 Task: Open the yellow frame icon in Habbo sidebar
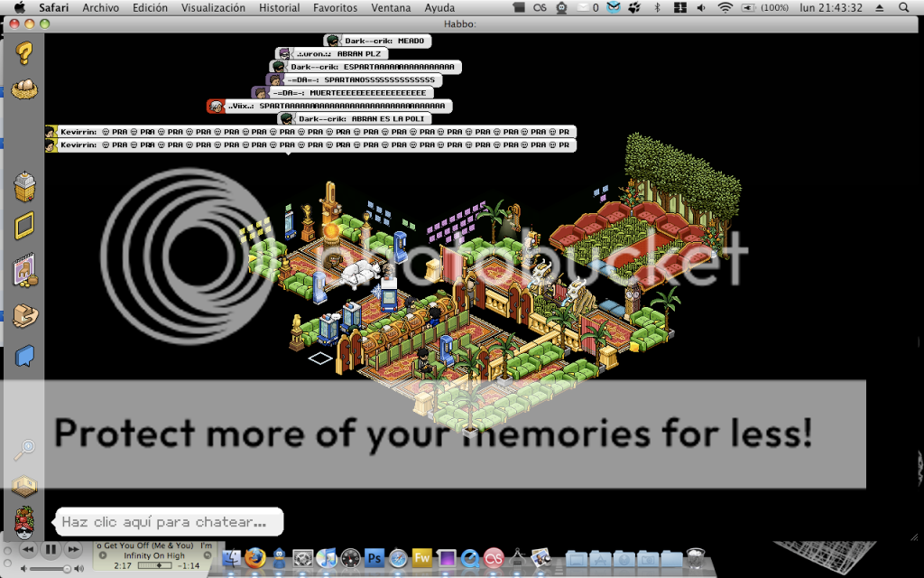[24, 226]
